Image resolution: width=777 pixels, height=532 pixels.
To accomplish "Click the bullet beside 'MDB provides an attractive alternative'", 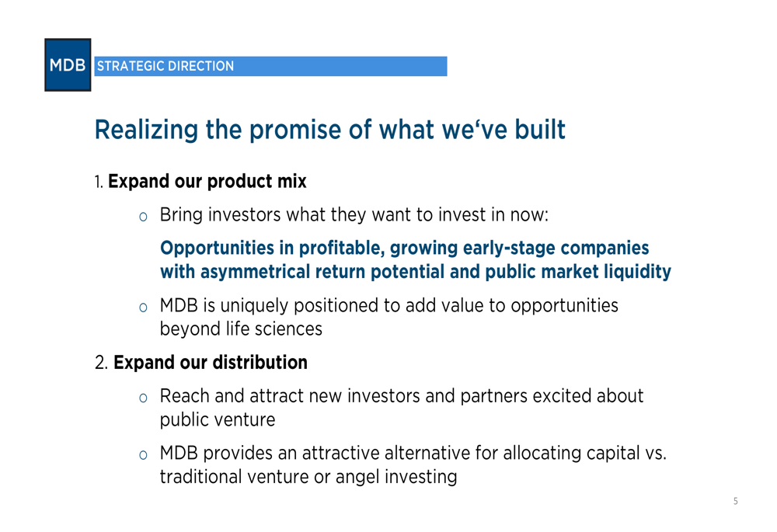I will (x=143, y=455).
